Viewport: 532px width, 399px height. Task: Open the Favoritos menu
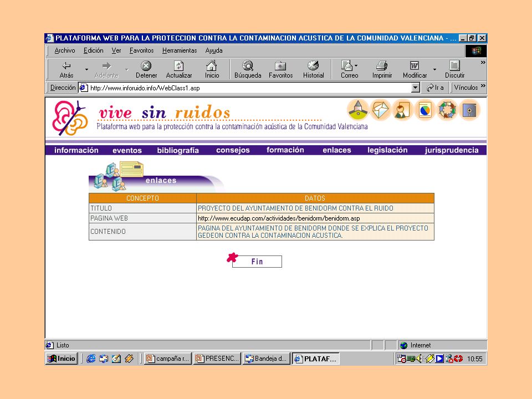(x=141, y=50)
